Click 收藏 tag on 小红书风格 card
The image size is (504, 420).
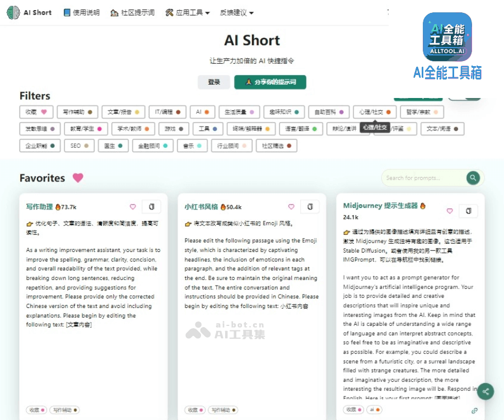pyautogui.click(x=195, y=410)
